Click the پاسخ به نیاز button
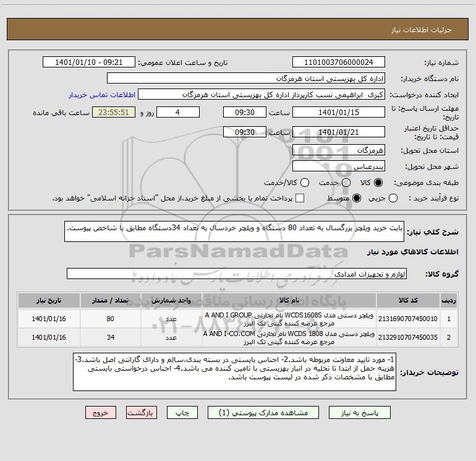 pyautogui.click(x=360, y=413)
